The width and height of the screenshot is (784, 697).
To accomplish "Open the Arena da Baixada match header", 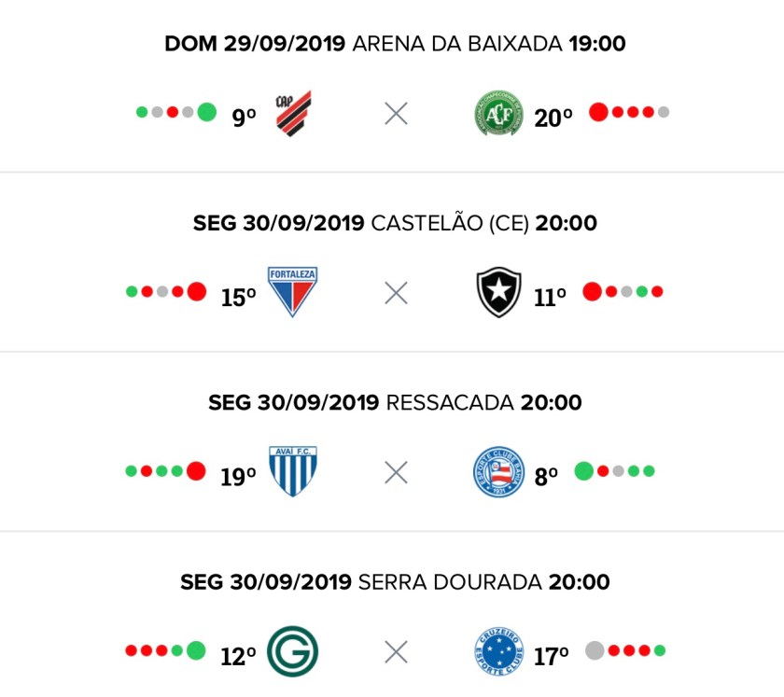I will (395, 44).
